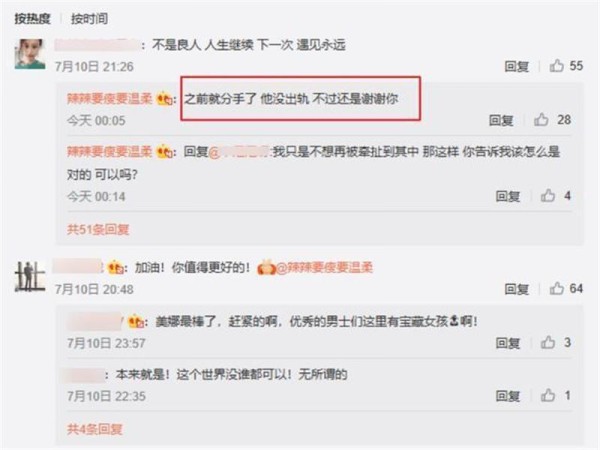
Task: Open 辣辣要瘦要温柔 username in 00:14 reply
Action: [109, 152]
